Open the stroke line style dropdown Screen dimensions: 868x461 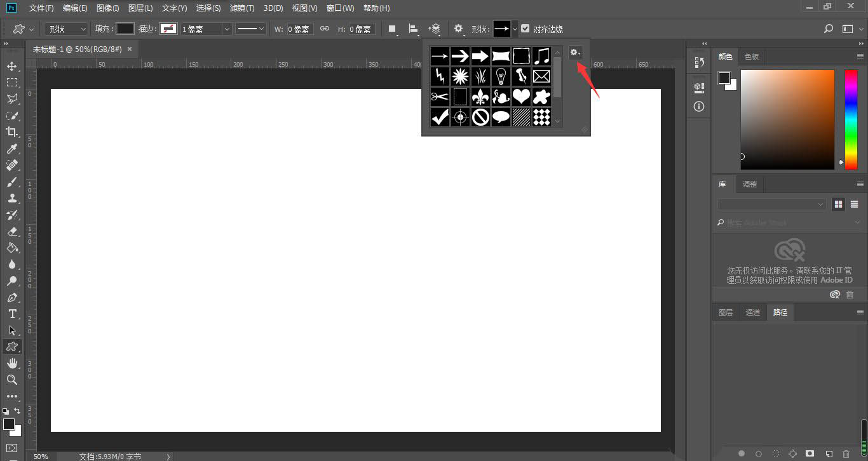[250, 29]
